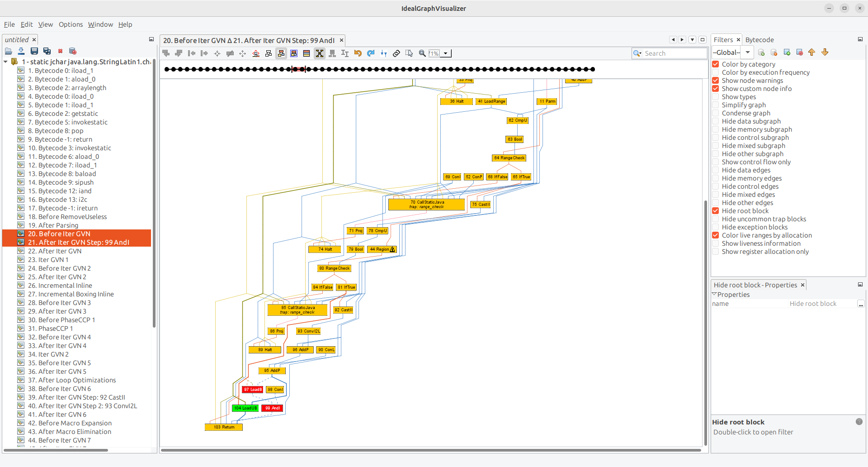Viewport: 868px width, 467px height.
Task: Click the orange move filter down arrow
Action: click(x=825, y=52)
